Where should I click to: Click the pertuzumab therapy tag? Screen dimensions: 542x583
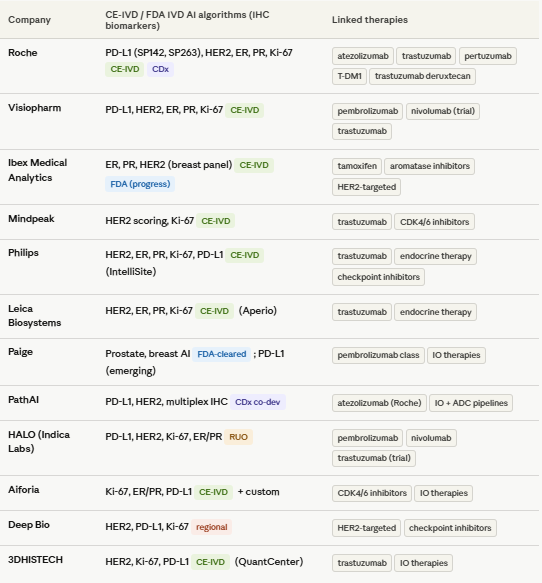[x=488, y=56]
